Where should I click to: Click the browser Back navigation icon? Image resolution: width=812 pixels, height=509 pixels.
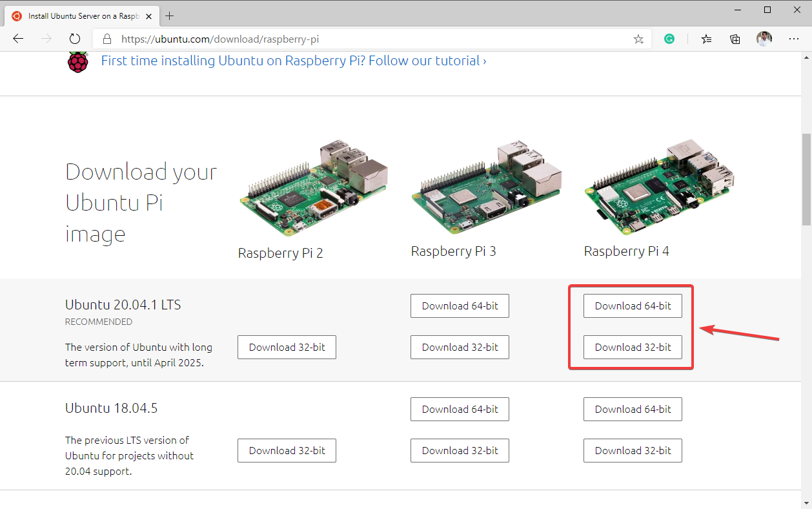tap(18, 39)
